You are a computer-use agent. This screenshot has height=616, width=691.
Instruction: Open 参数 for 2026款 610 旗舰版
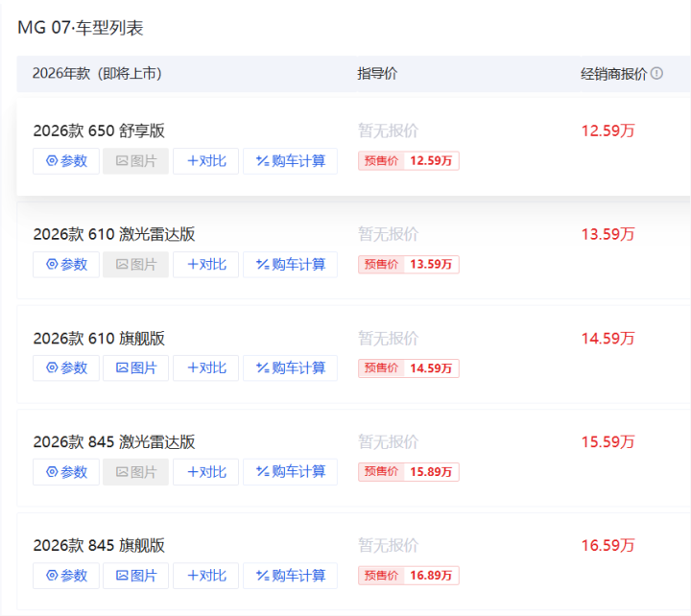66,367
